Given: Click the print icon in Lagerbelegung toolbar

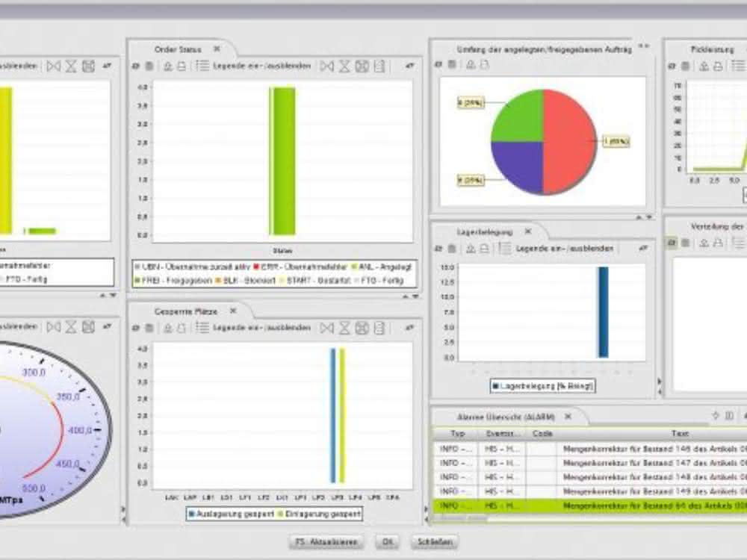Looking at the screenshot, I should pos(485,248).
